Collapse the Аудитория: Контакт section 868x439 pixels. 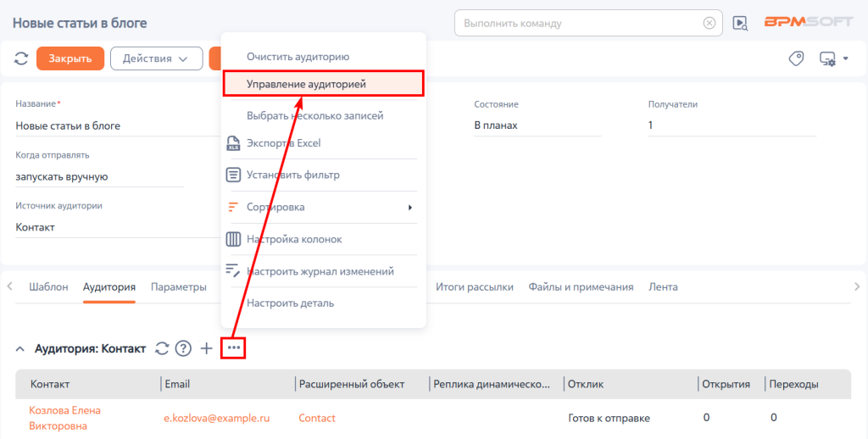click(20, 349)
